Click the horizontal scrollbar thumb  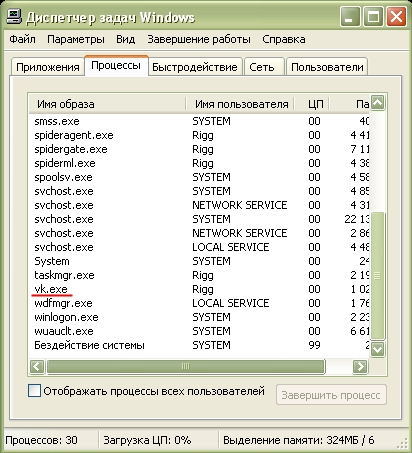tap(185, 367)
